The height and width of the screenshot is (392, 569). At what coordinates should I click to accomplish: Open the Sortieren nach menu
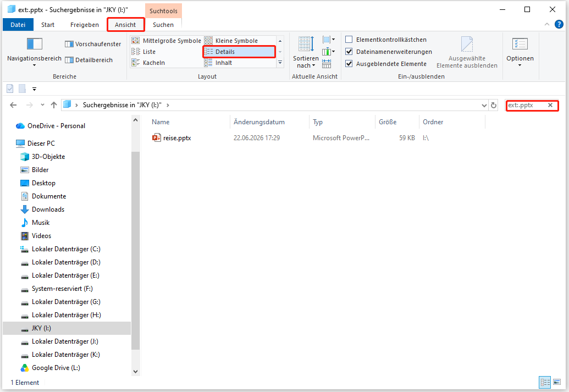point(306,53)
